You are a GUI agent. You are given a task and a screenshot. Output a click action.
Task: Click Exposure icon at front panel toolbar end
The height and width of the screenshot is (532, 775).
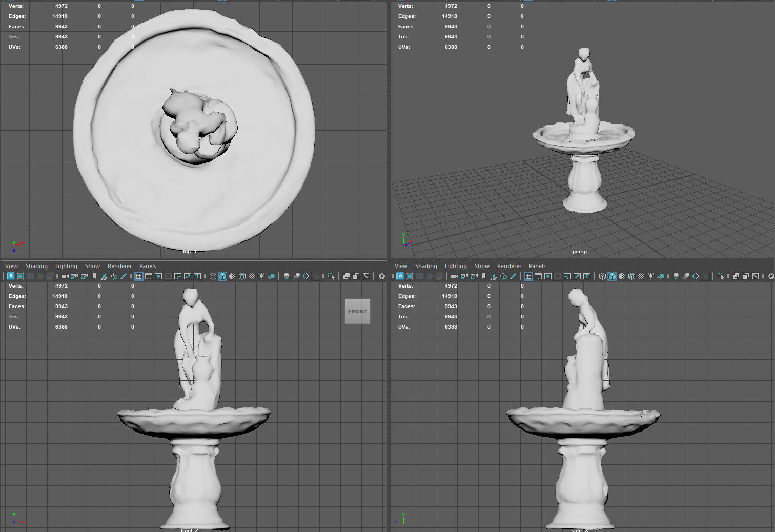(x=382, y=276)
